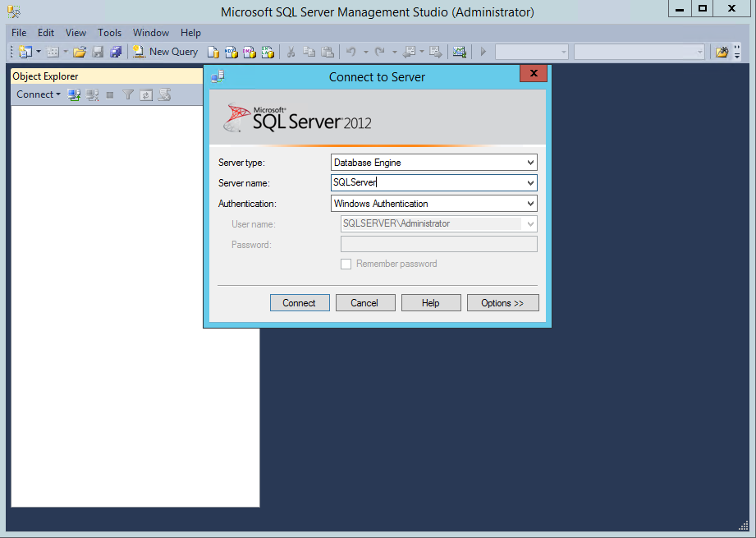Close the Connect to Server dialog
Image resolution: width=756 pixels, height=538 pixels.
coord(534,73)
